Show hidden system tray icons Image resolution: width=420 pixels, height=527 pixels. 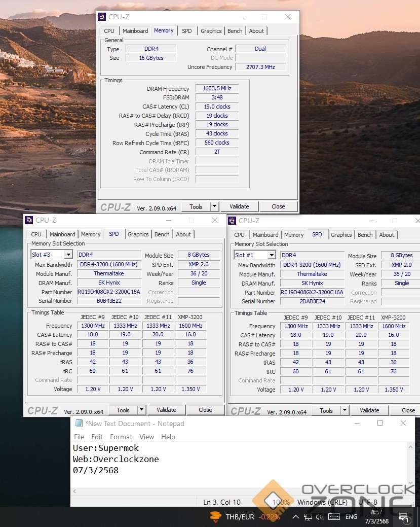(x=295, y=517)
